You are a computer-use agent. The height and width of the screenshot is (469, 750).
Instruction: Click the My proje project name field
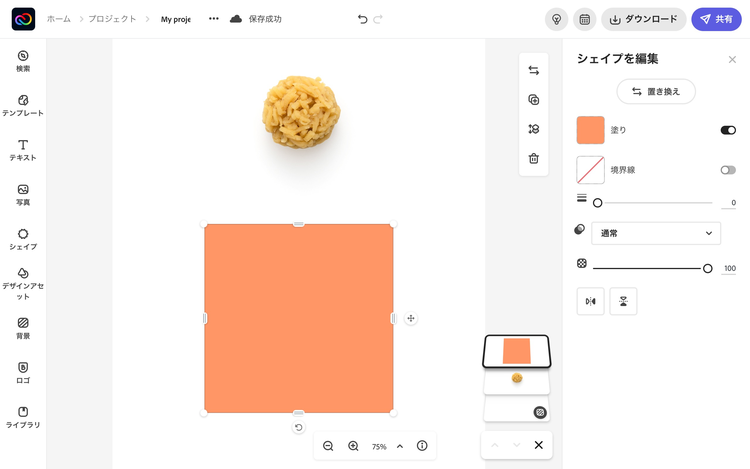coord(176,19)
